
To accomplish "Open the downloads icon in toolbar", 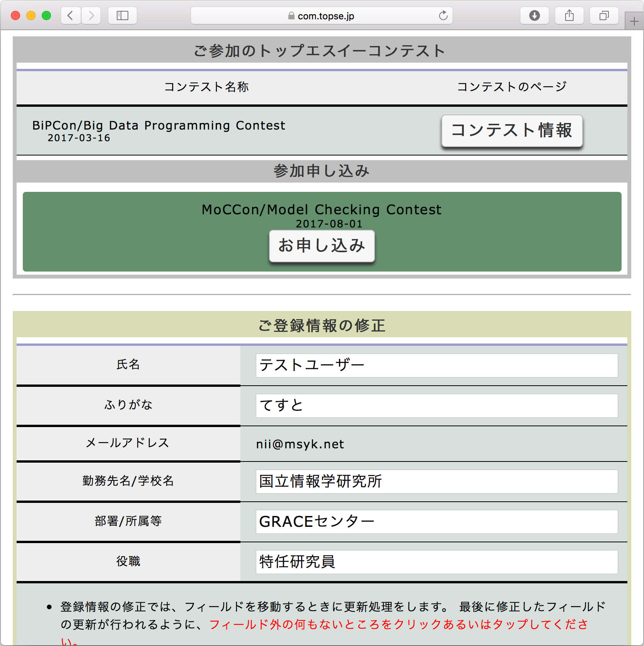I will coord(534,15).
